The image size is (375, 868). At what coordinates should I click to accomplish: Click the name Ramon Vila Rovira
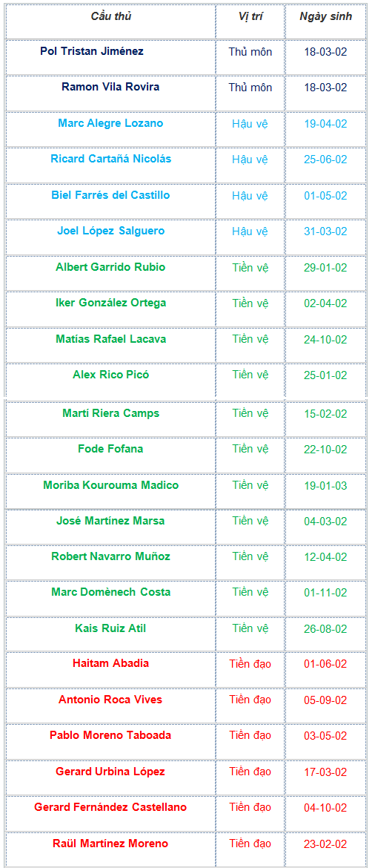110,88
